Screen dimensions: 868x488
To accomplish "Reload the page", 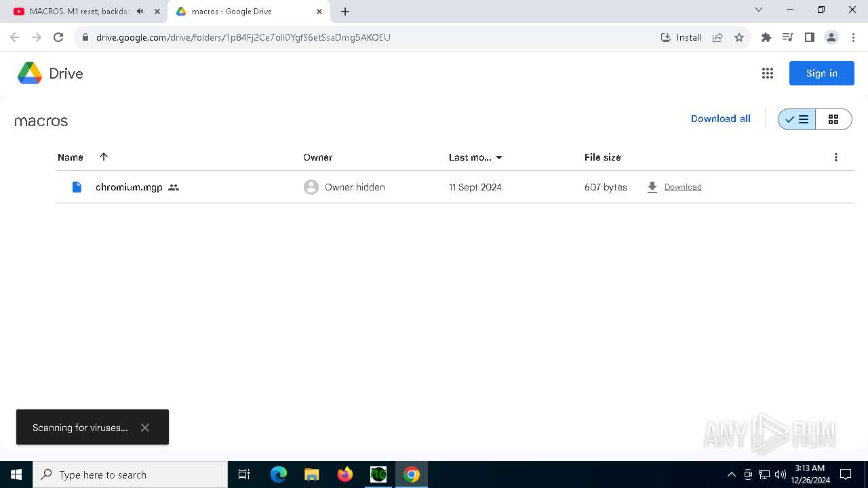I will coord(58,37).
